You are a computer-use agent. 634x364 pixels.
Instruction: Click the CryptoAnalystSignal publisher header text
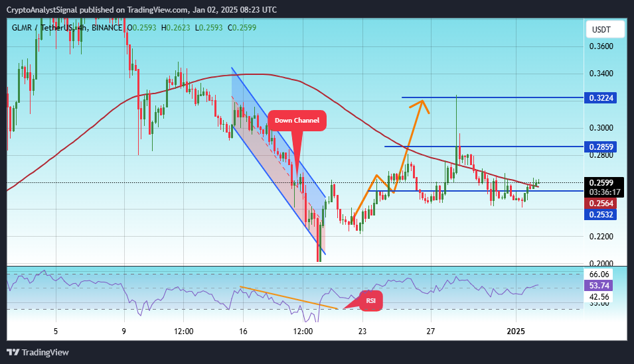141,9
